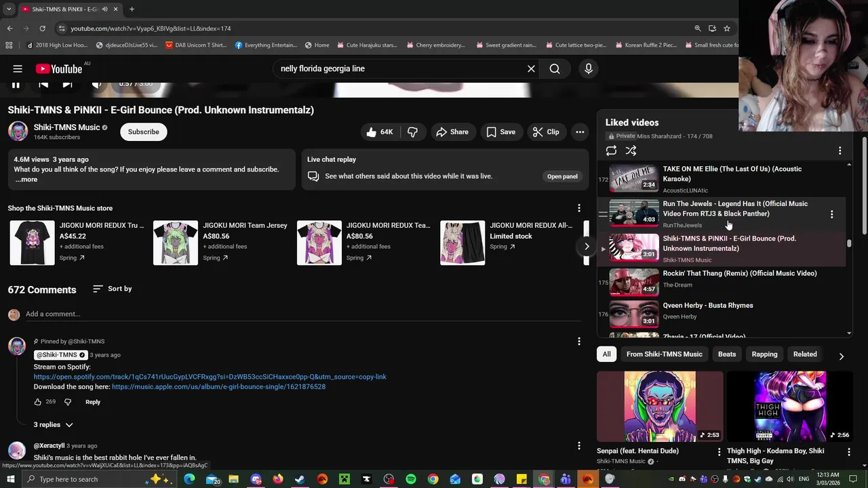Open action menu for Run The Jewels video

(832, 214)
